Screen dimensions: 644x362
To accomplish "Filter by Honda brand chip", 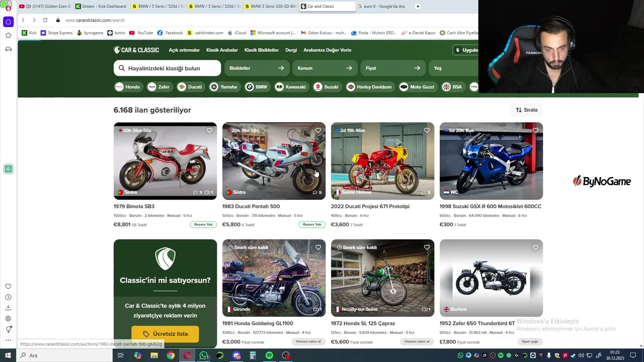I will coord(128,87).
